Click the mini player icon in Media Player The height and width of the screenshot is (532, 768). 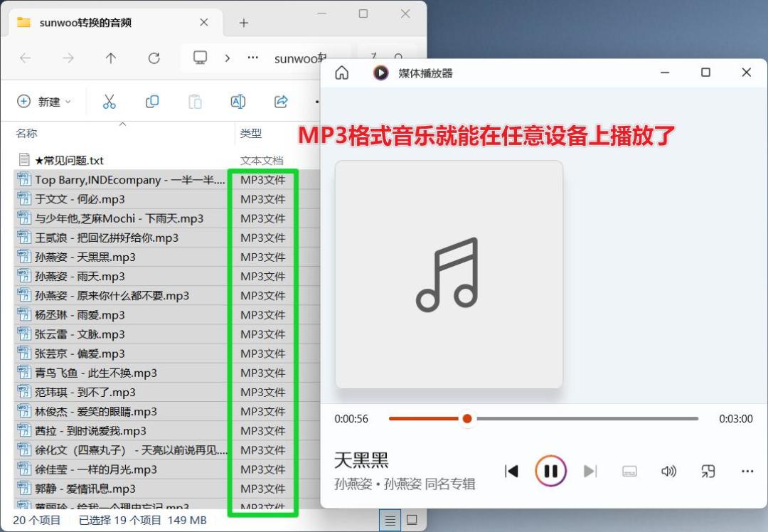pos(708,472)
